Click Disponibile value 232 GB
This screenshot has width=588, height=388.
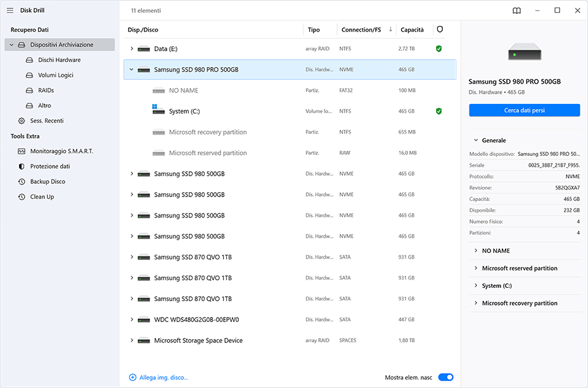pyautogui.click(x=572, y=210)
